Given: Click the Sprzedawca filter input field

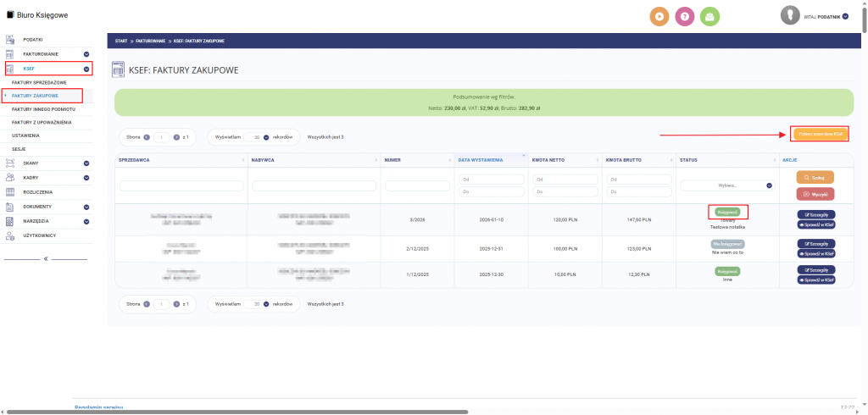Looking at the screenshot, I should click(179, 185).
